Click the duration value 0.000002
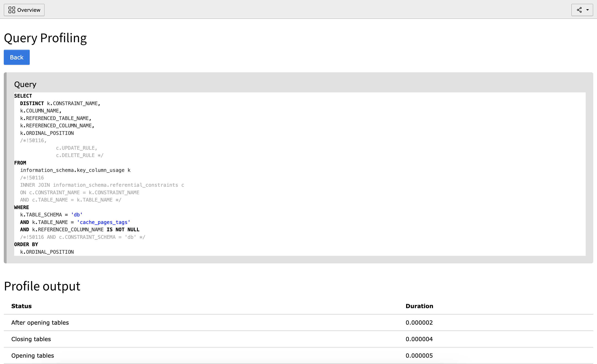Viewport: 597px width, 364px height. [x=419, y=323]
